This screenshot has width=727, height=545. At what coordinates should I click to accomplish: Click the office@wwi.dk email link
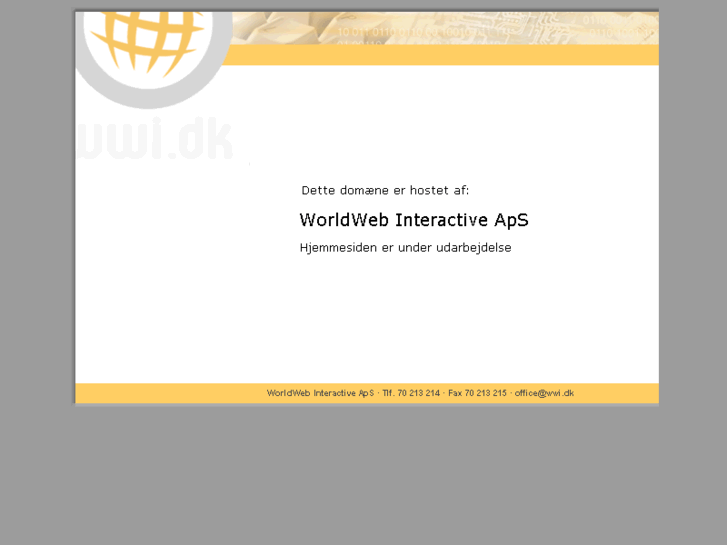pos(544,393)
